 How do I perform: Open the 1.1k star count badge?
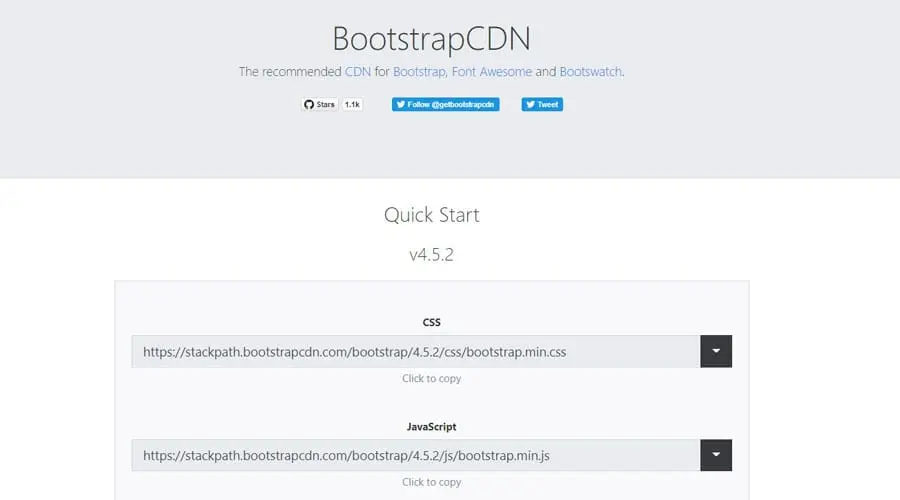point(352,104)
